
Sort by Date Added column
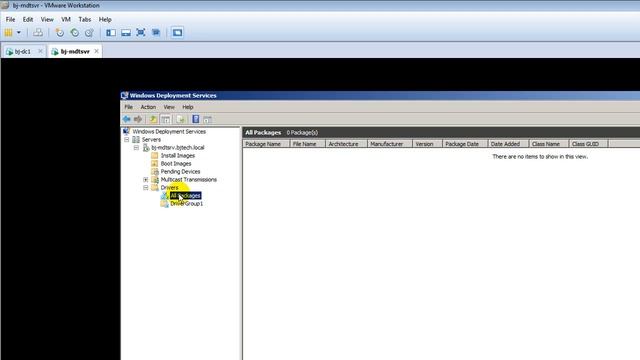click(x=509, y=144)
